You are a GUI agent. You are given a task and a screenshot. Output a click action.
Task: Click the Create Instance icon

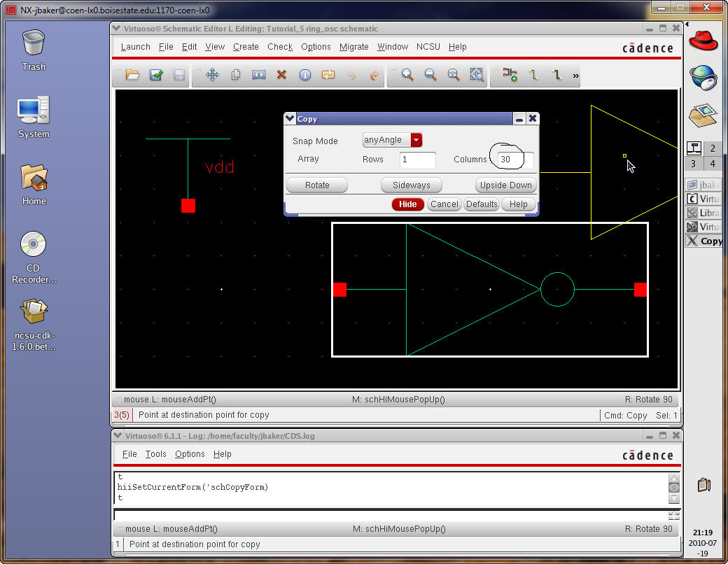510,76
